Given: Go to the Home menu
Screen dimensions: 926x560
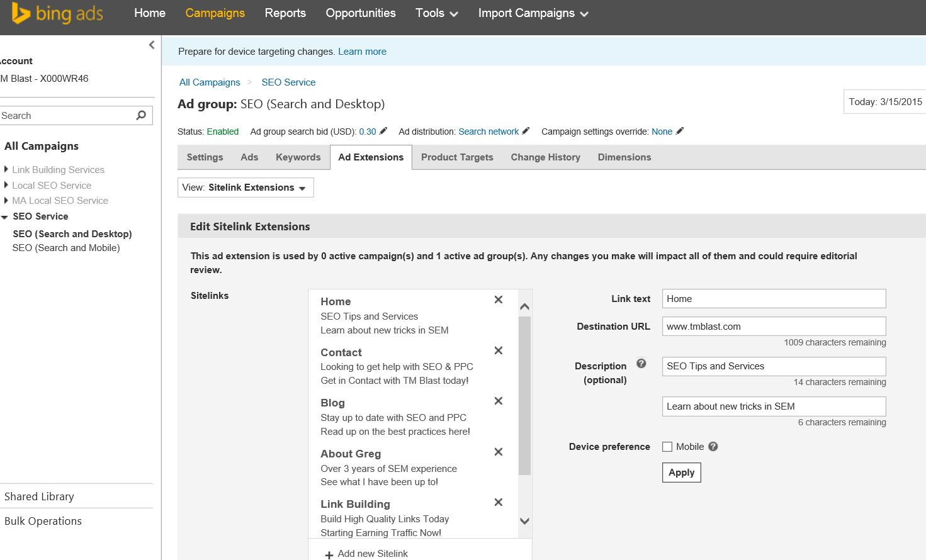Looking at the screenshot, I should point(150,13).
